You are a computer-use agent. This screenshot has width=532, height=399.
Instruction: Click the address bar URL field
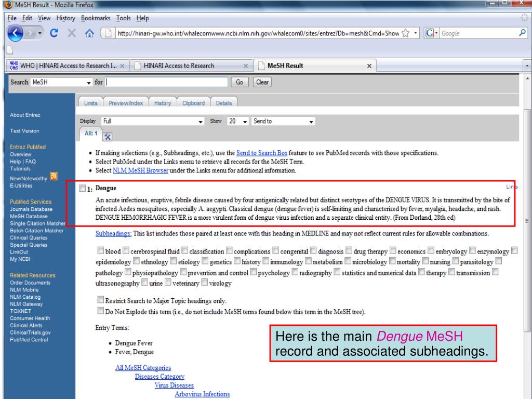click(258, 33)
